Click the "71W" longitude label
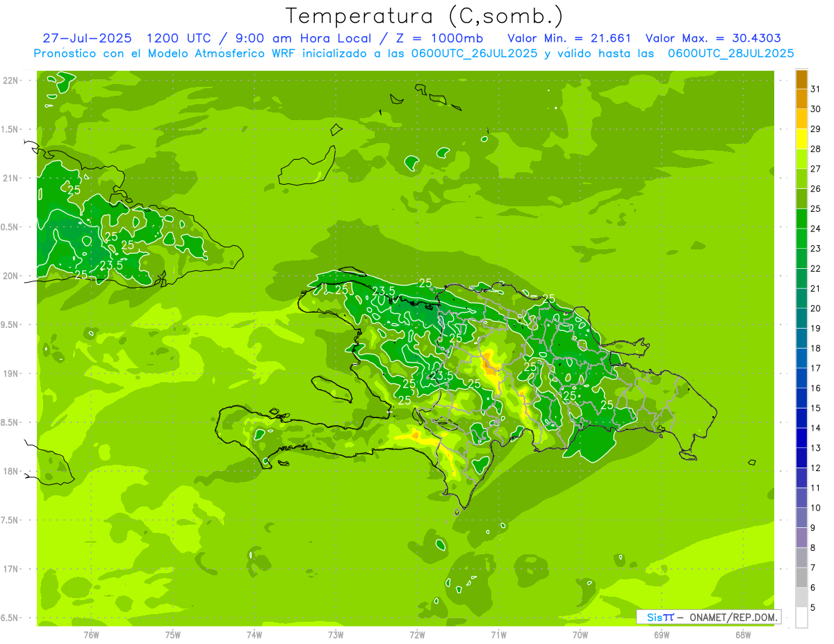This screenshot has height=644, width=834. point(498,634)
